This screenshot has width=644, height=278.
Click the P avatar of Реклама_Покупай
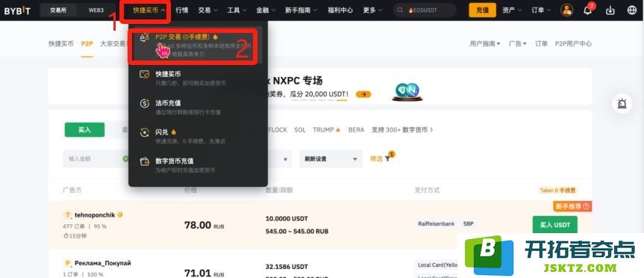pyautogui.click(x=68, y=263)
